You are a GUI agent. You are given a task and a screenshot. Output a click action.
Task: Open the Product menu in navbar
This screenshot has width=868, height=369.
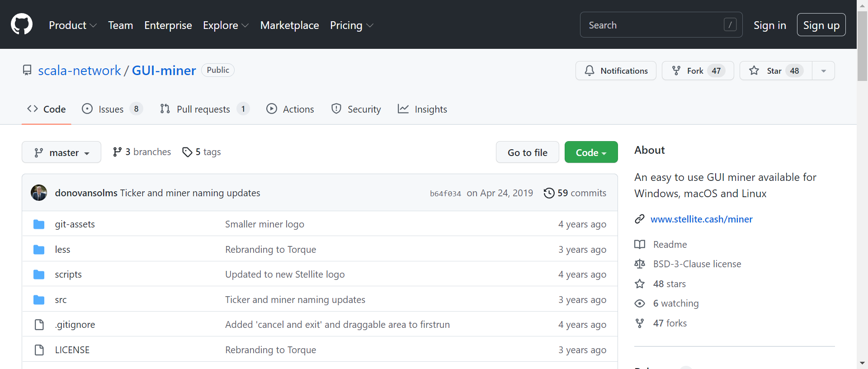coord(72,25)
